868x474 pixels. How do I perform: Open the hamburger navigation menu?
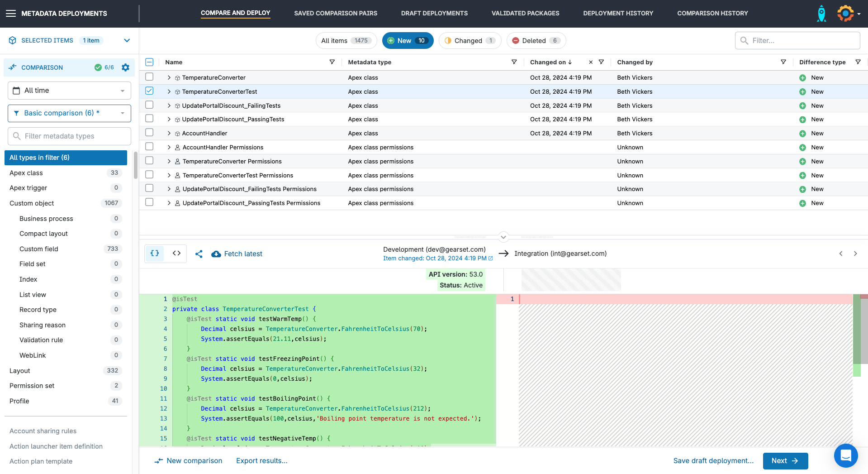[11, 14]
